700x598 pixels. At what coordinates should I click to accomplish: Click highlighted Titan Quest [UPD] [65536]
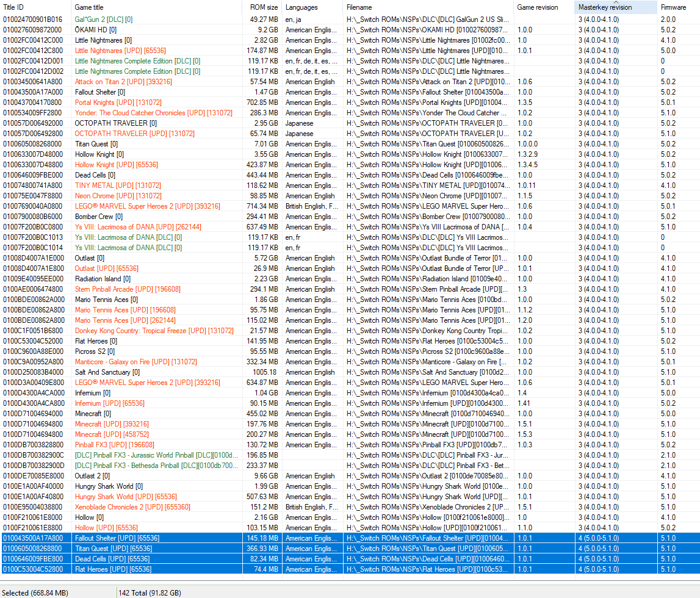(114, 549)
